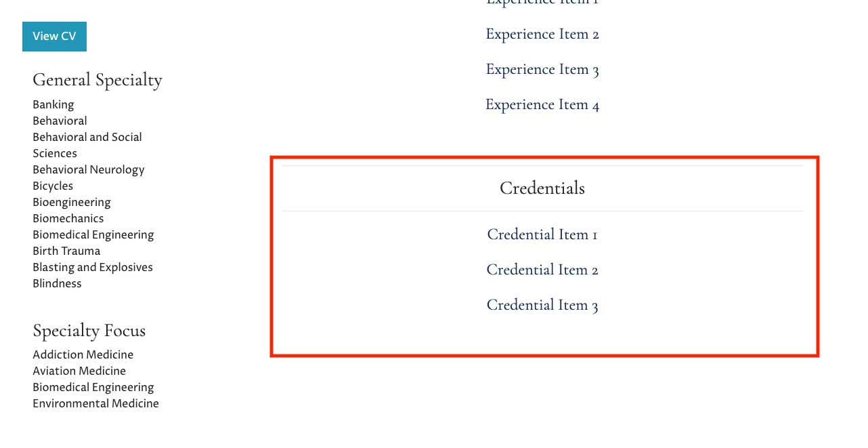The width and height of the screenshot is (868, 448).
Task: Click the Birth Trauma specialty
Action: click(x=66, y=251)
